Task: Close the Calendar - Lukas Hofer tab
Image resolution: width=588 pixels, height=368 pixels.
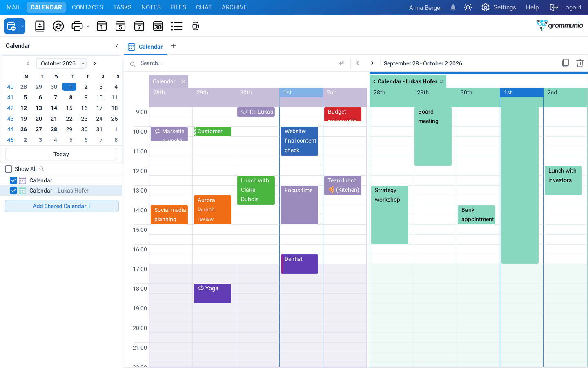Action: pyautogui.click(x=441, y=81)
